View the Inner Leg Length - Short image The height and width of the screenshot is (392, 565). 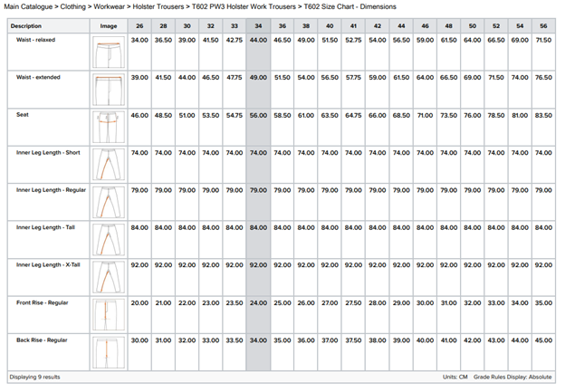tap(108, 164)
